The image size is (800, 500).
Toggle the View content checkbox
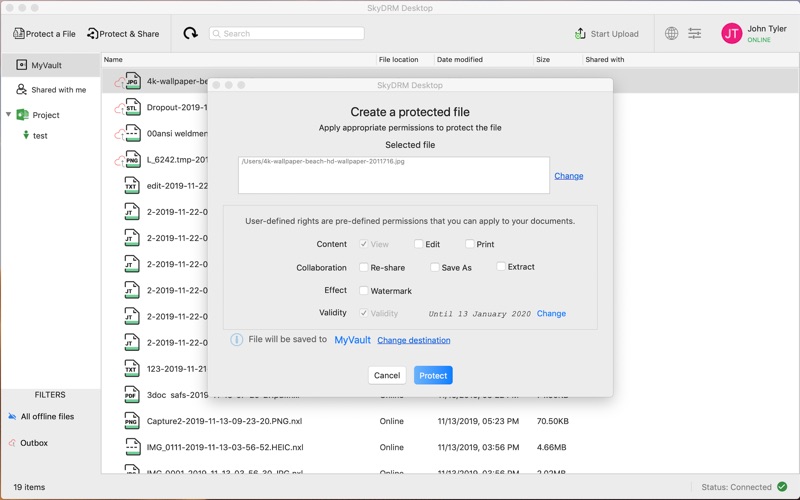(x=364, y=244)
